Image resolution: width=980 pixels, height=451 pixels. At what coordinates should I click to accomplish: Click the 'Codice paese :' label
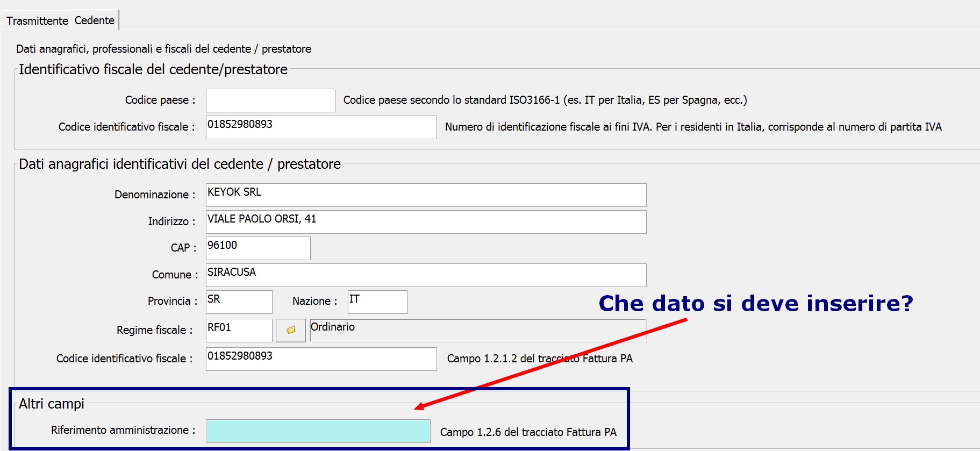[x=160, y=100]
